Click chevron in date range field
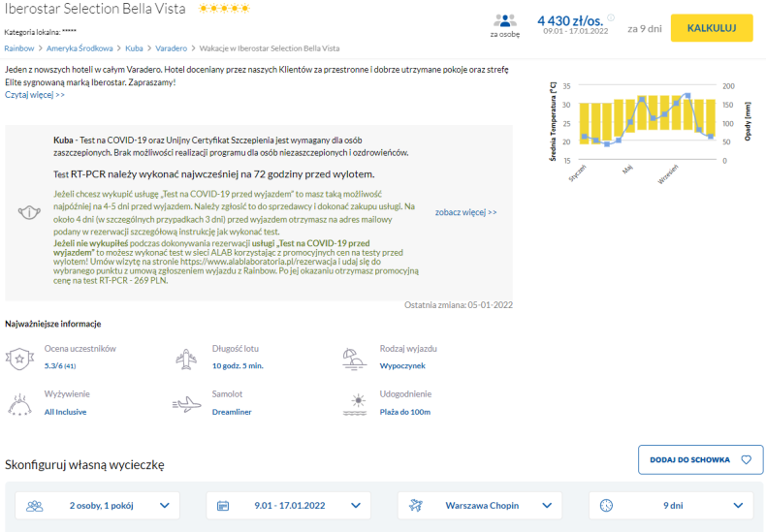This screenshot has width=766, height=532. tap(356, 506)
